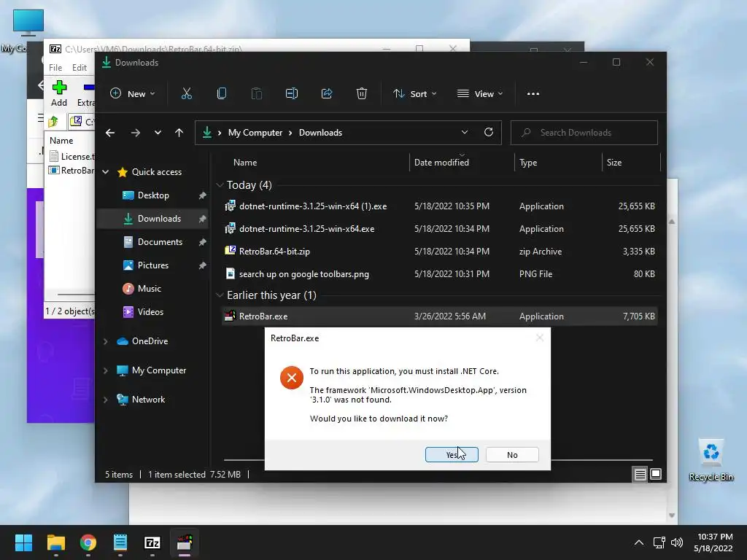
Task: Click the Delete trash icon in toolbar
Action: click(x=362, y=94)
